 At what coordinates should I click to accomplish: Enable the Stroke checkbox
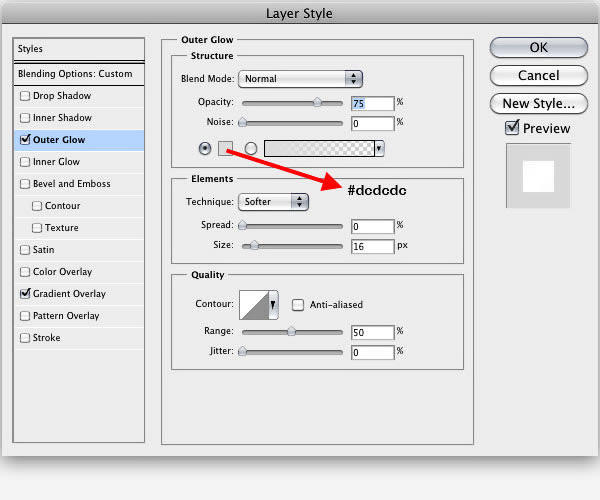click(x=25, y=338)
